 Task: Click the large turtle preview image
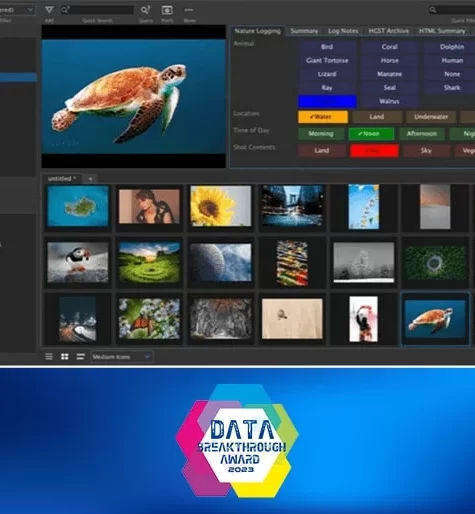pyautogui.click(x=133, y=97)
